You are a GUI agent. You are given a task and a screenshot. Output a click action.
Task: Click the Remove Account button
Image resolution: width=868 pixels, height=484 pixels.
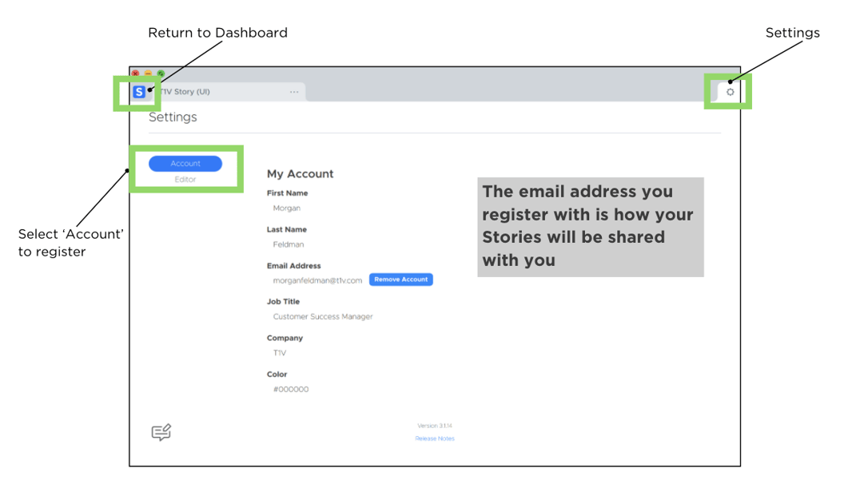(400, 279)
